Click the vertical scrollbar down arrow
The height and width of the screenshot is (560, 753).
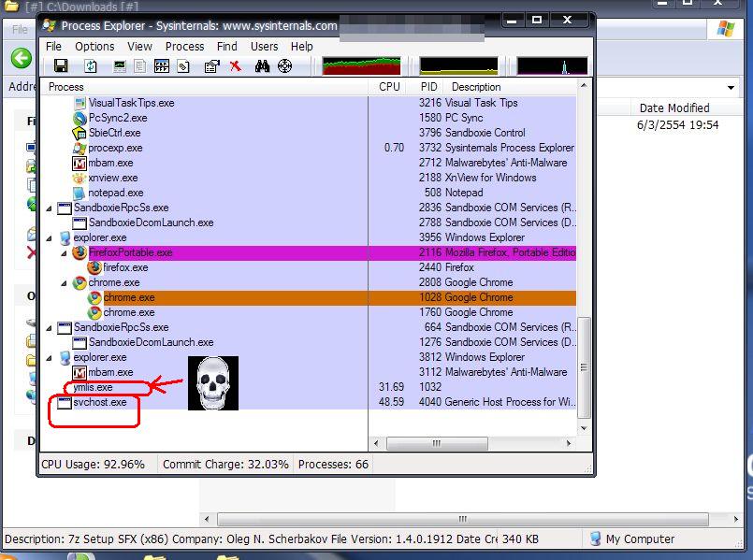584,428
